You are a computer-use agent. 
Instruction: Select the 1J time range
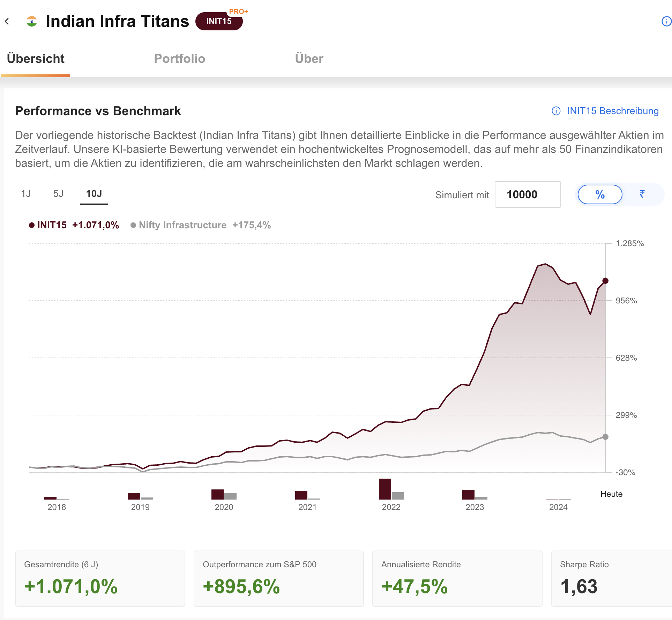26,194
